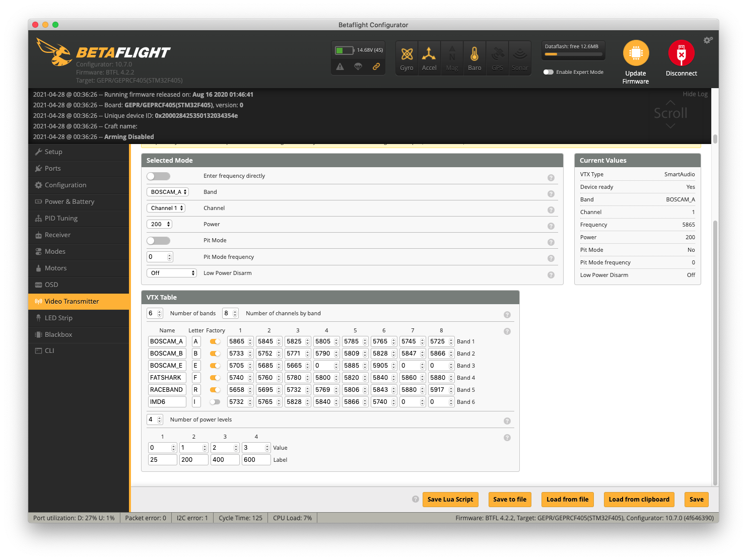Toggle the Pit Mode switch
Image resolution: width=747 pixels, height=560 pixels.
158,241
